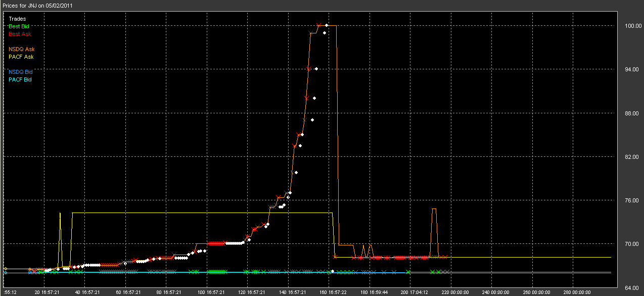This screenshot has height=296, width=644.
Task: Click the red X ask marker at the 100.00 peak
Action: pyautogui.click(x=319, y=25)
